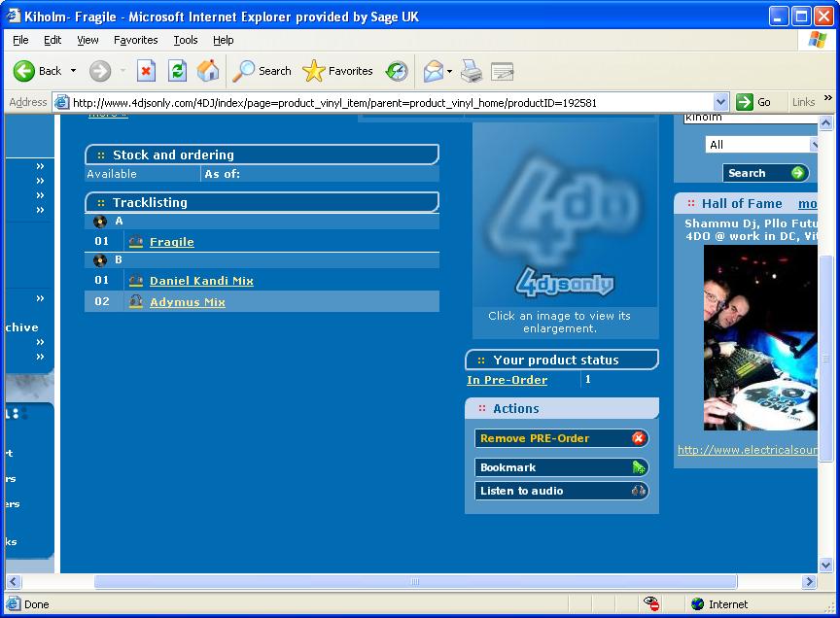Open the In Pre-Order link

click(x=507, y=380)
